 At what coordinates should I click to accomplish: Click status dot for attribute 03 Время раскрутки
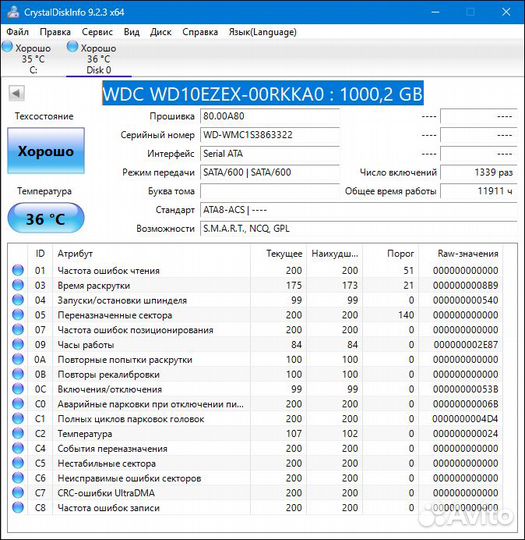point(18,285)
